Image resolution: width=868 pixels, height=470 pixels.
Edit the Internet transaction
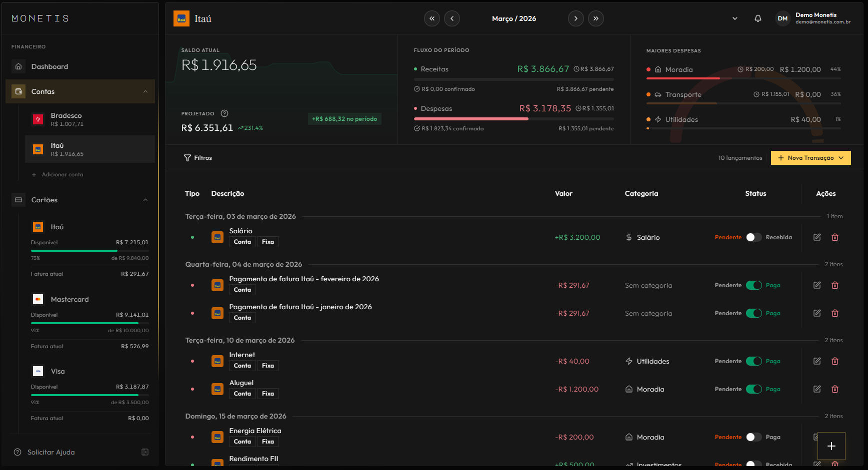point(817,361)
